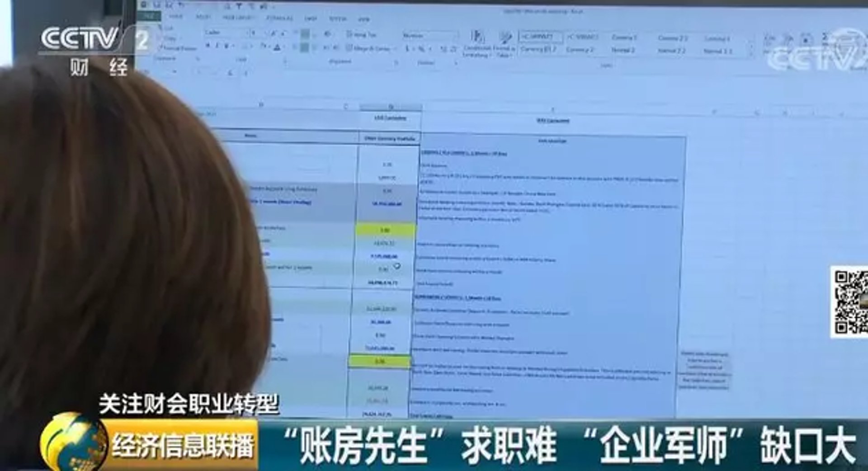The image size is (868, 471).
Task: Toggle Wrap Text for the cell
Action: click(x=361, y=34)
